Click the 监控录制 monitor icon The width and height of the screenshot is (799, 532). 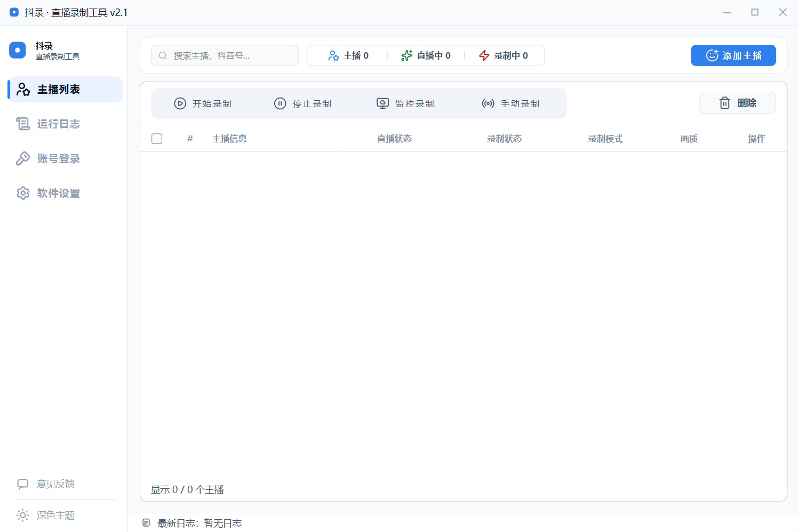click(383, 103)
